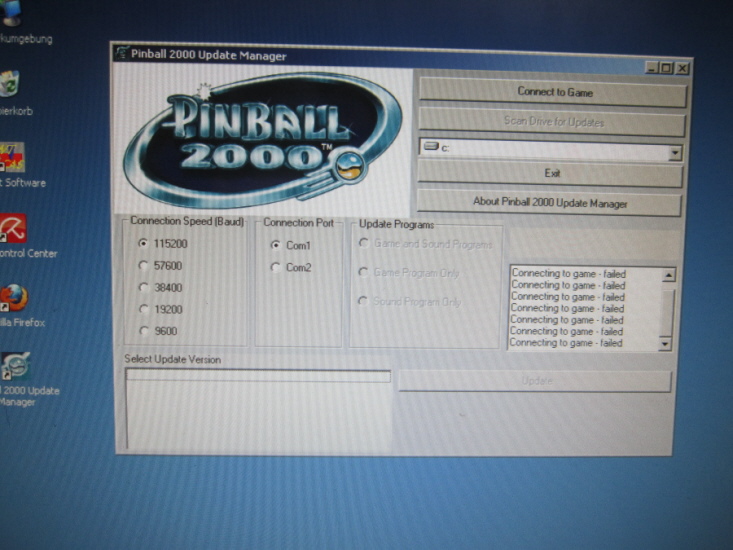Open the Netzwerkumgebung desktop icon
Viewport: 733px width, 550px height.
(11, 12)
